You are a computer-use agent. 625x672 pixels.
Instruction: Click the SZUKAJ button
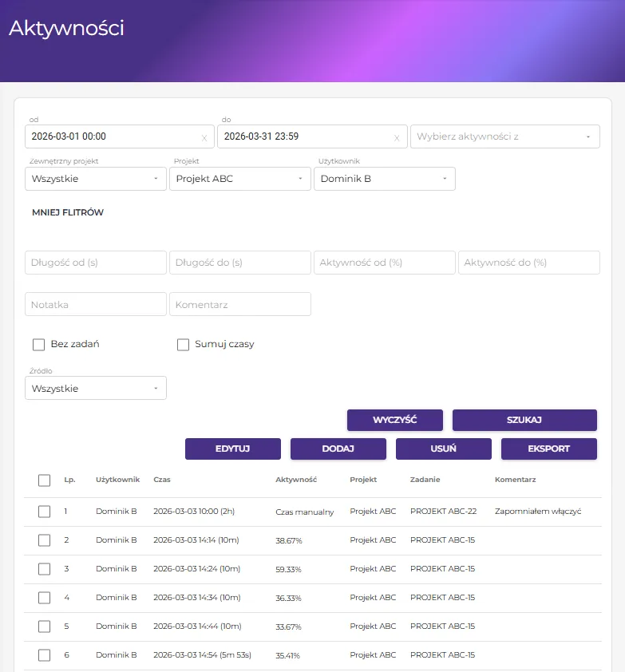pyautogui.click(x=524, y=420)
